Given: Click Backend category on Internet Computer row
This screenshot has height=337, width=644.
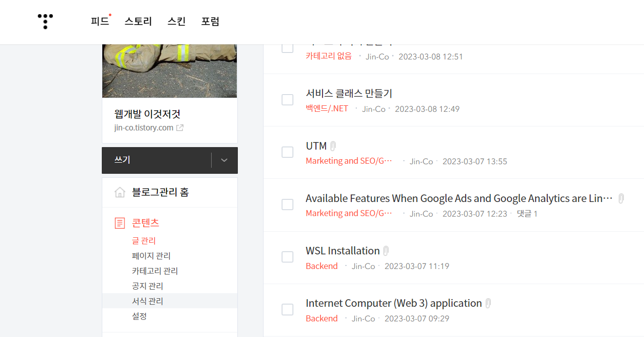Looking at the screenshot, I should (x=321, y=318).
